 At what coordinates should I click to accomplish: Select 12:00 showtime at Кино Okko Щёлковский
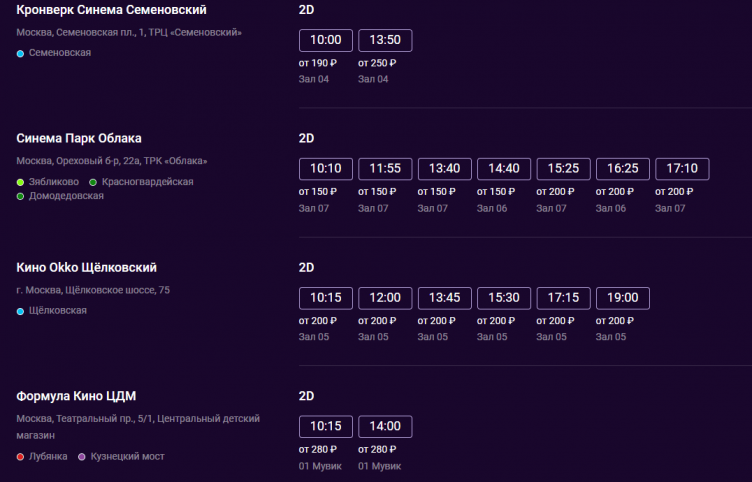[x=385, y=298]
